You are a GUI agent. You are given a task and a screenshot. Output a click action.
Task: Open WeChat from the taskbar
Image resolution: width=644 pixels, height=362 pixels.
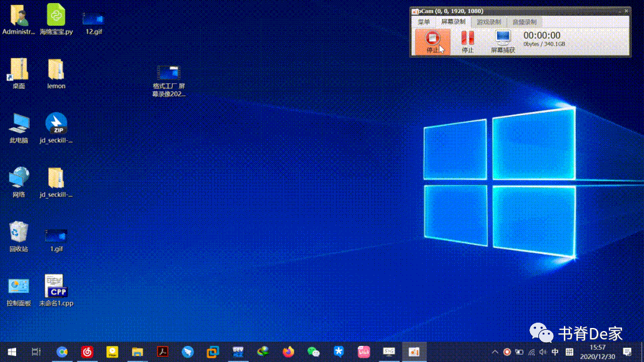[x=313, y=352]
